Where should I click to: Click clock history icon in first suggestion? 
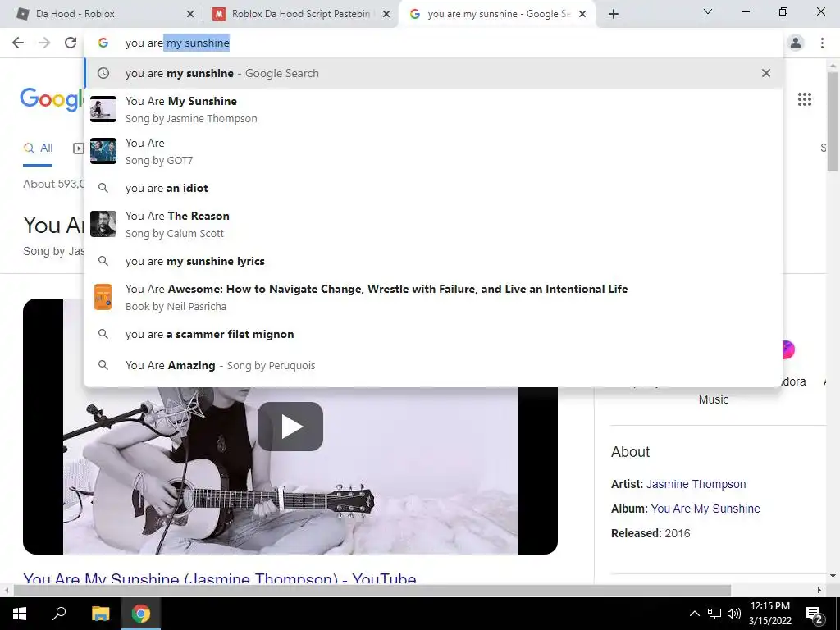click(x=103, y=73)
